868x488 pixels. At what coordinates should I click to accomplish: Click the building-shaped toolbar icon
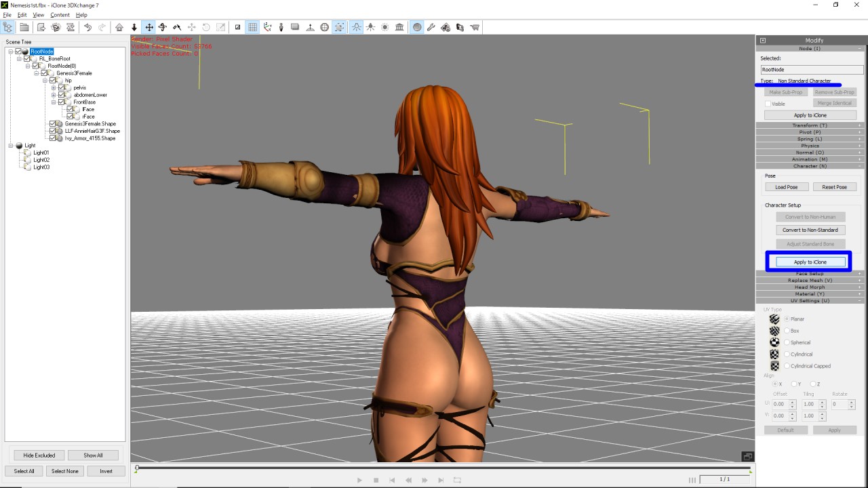pos(399,27)
